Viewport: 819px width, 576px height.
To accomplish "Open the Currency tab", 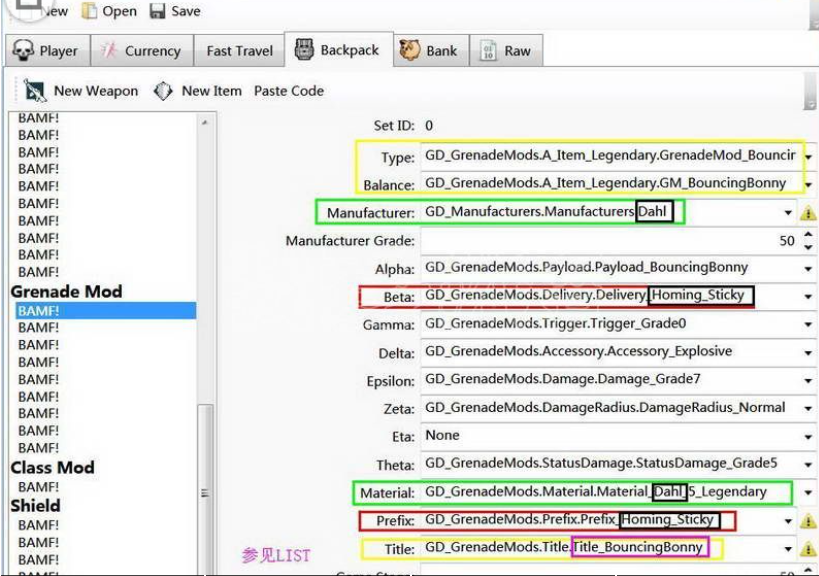I will 141,51.
